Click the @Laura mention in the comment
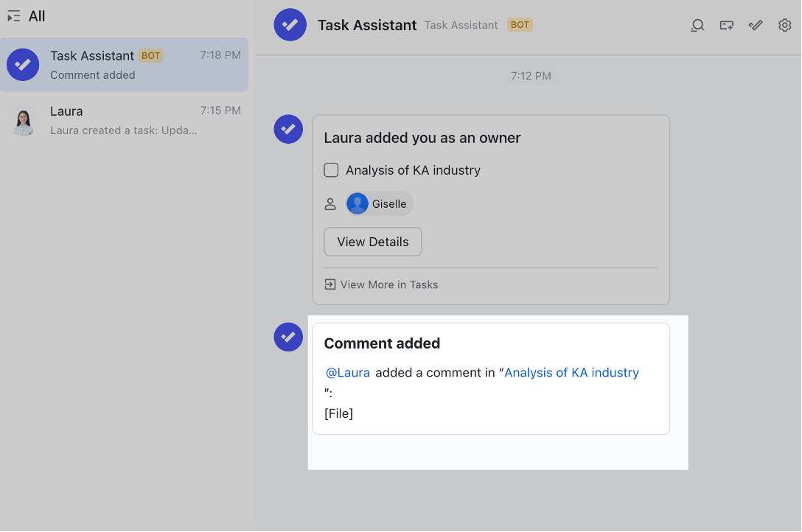Screen dimensions: 802x532 coord(347,372)
